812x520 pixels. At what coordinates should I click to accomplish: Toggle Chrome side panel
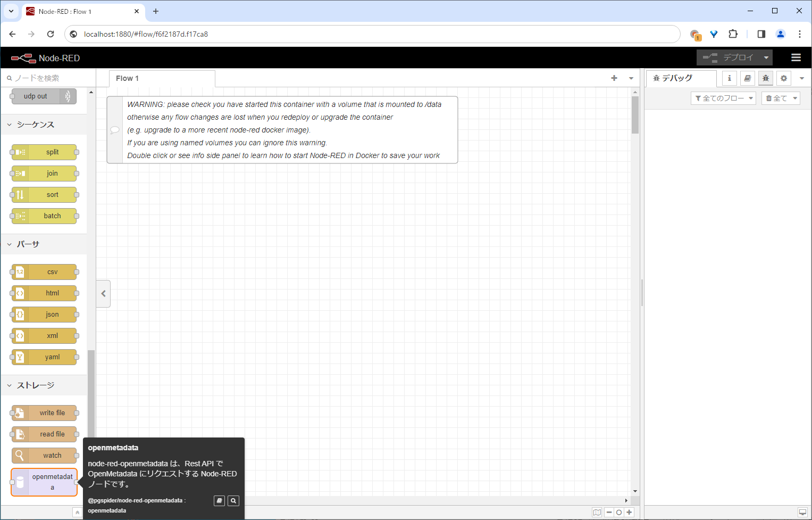pos(761,34)
